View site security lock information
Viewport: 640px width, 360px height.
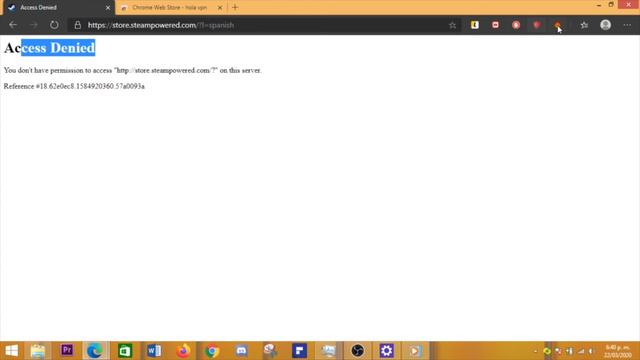pyautogui.click(x=78, y=25)
